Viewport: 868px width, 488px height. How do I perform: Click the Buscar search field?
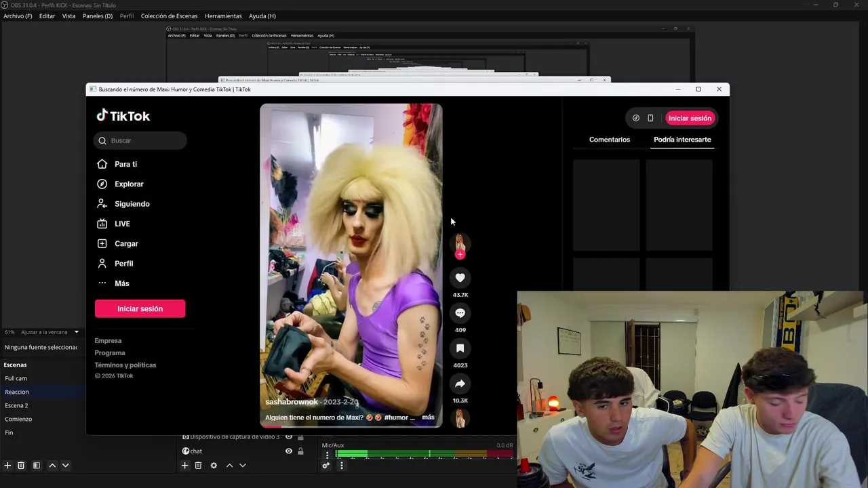[140, 140]
